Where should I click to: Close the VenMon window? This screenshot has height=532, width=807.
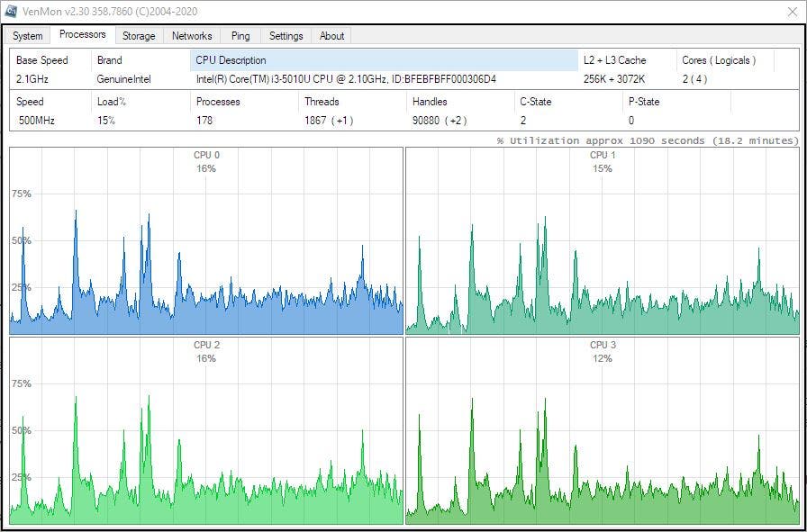[793, 12]
